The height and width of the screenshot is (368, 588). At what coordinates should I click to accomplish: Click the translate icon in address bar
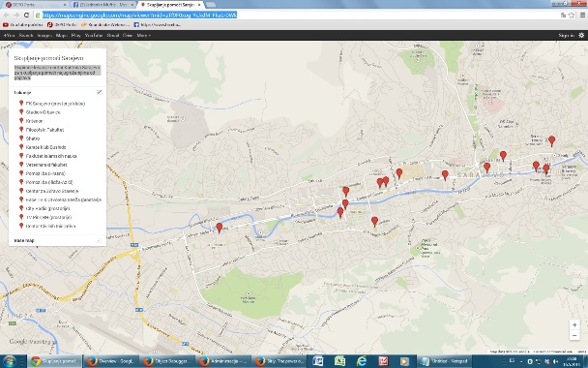563,15
